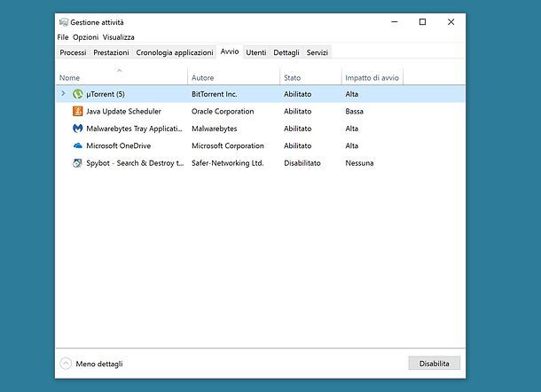
Task: Click Alta impact in OneDrive row
Action: click(351, 145)
